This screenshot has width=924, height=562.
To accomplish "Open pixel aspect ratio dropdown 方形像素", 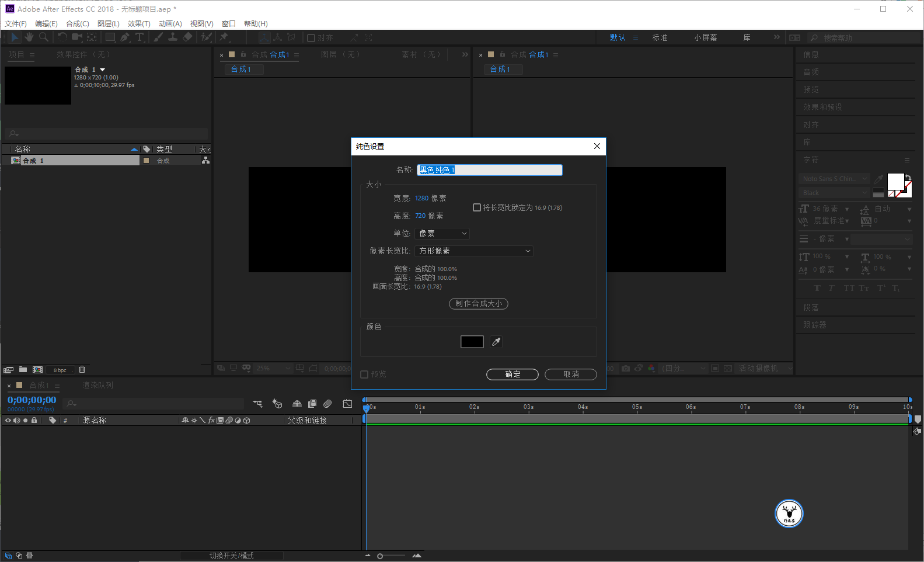I will [474, 251].
